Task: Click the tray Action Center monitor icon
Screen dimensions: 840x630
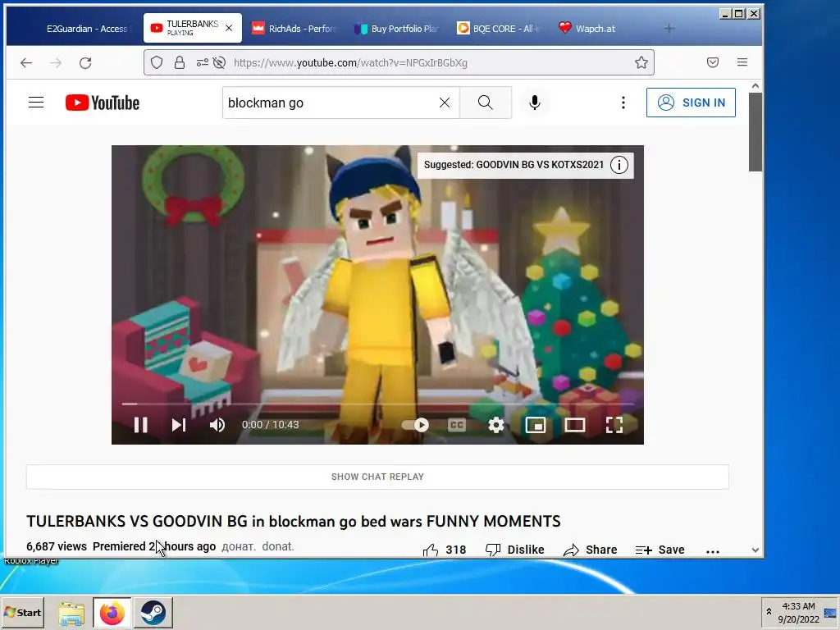Action: click(830, 614)
